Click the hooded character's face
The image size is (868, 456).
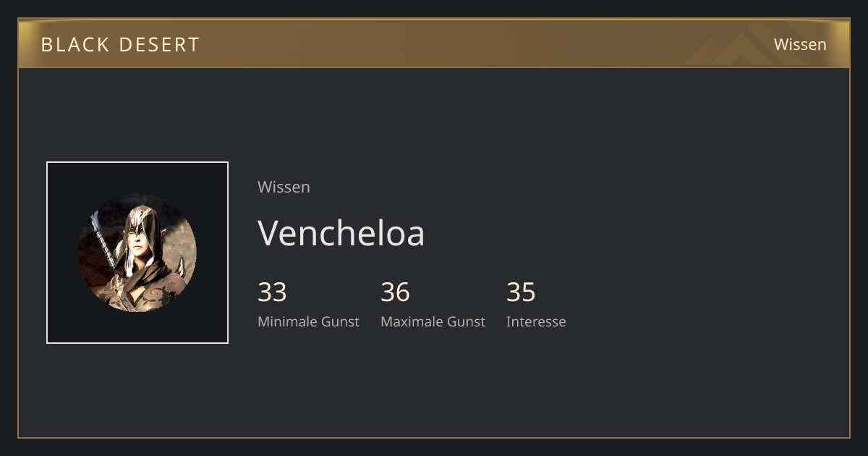tap(138, 244)
